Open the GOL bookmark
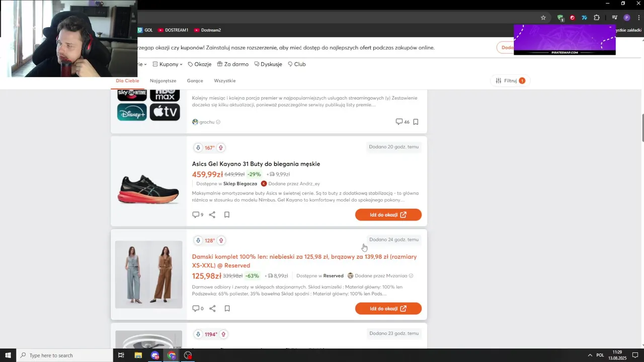644x362 pixels. [145, 30]
